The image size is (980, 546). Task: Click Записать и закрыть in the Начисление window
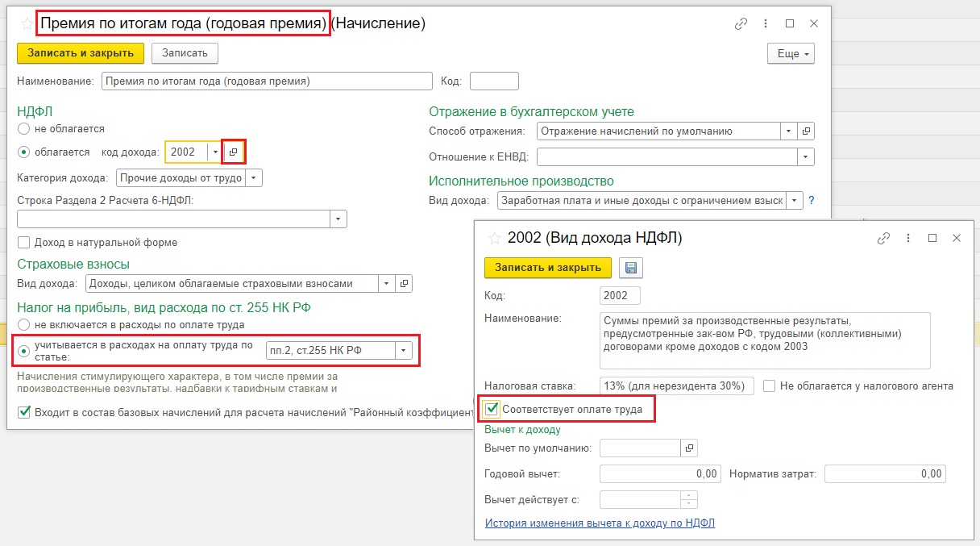[81, 53]
